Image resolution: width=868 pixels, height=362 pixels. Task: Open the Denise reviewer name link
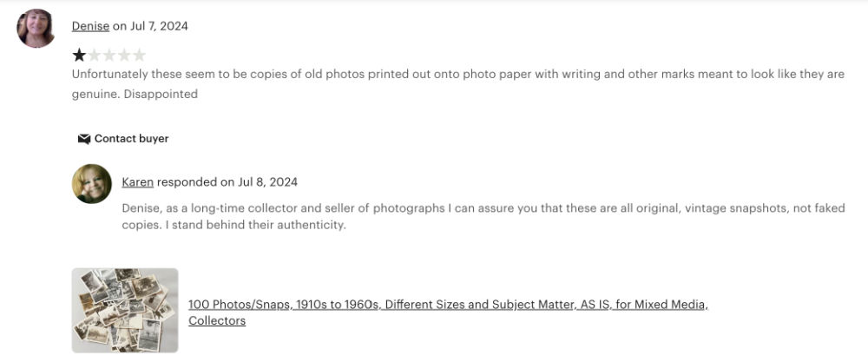(x=90, y=26)
